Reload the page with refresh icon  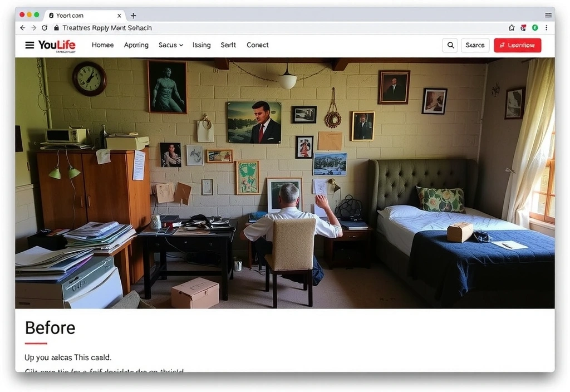pos(45,28)
